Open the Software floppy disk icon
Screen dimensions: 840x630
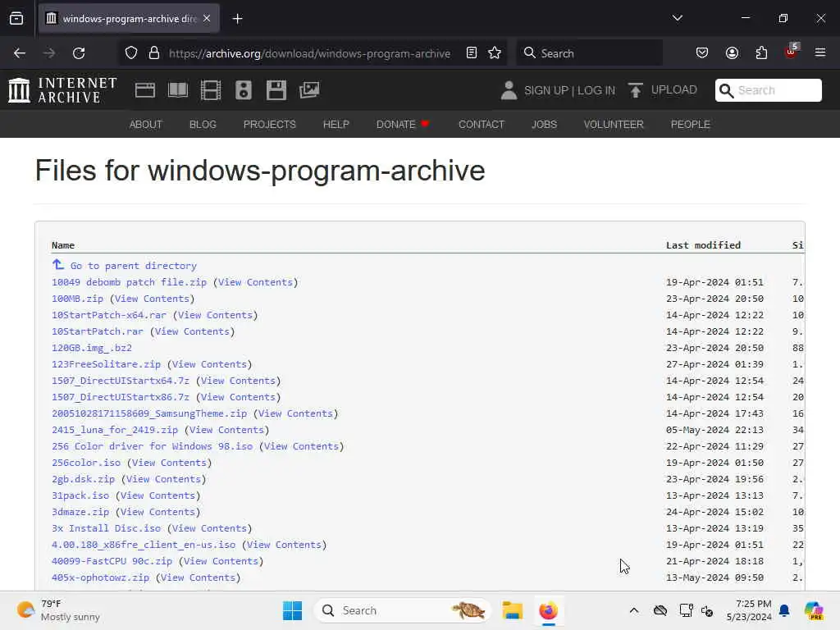(276, 90)
